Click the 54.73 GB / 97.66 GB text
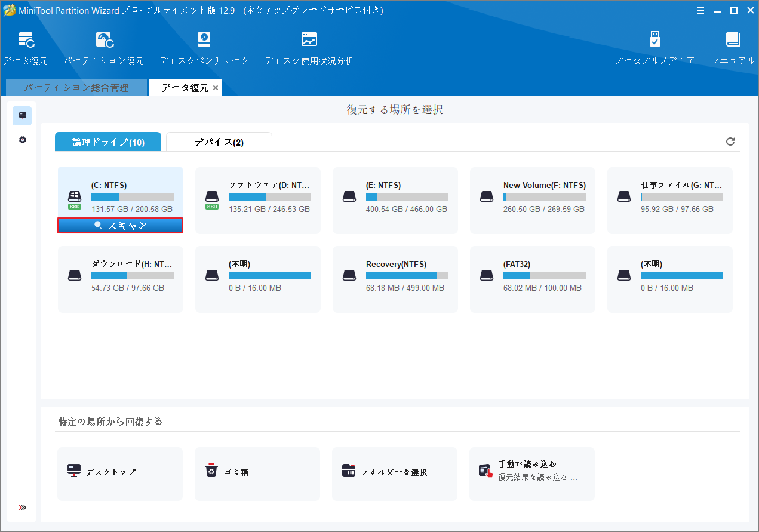 128,288
